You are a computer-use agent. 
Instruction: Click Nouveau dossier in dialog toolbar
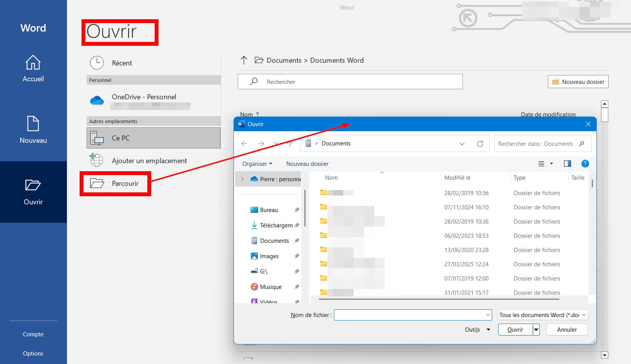coord(307,164)
